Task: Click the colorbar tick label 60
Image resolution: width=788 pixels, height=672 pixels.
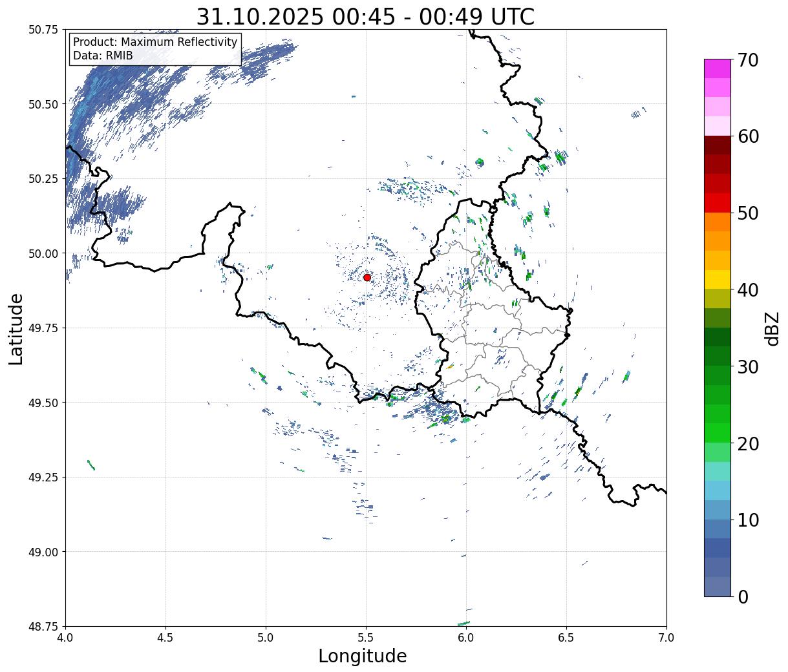Action: [x=747, y=136]
